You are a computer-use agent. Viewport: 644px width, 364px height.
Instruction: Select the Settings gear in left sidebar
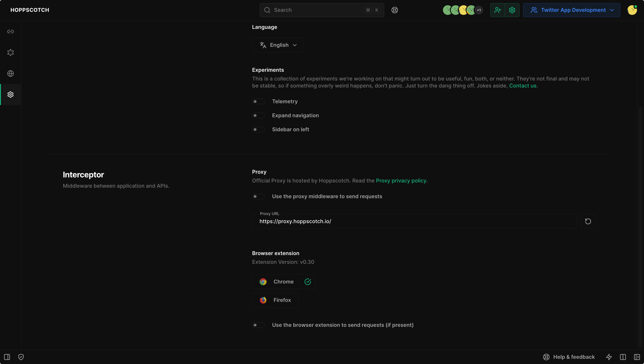[11, 94]
